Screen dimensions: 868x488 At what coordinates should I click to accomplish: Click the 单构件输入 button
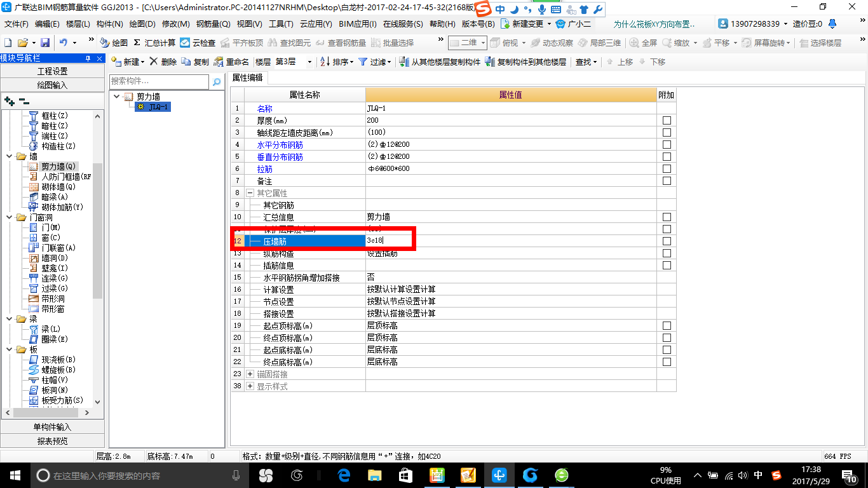click(52, 426)
